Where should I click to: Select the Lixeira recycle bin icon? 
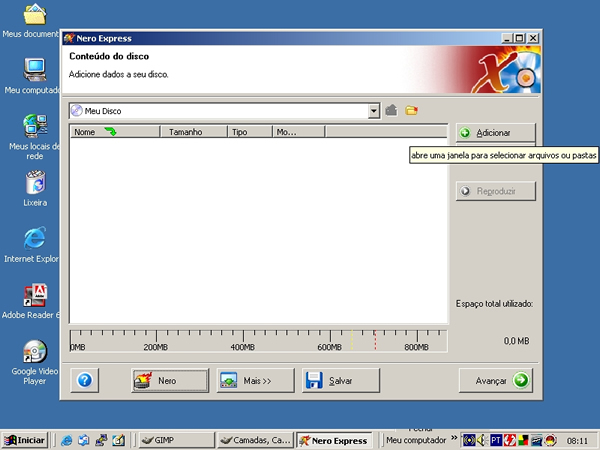35,189
